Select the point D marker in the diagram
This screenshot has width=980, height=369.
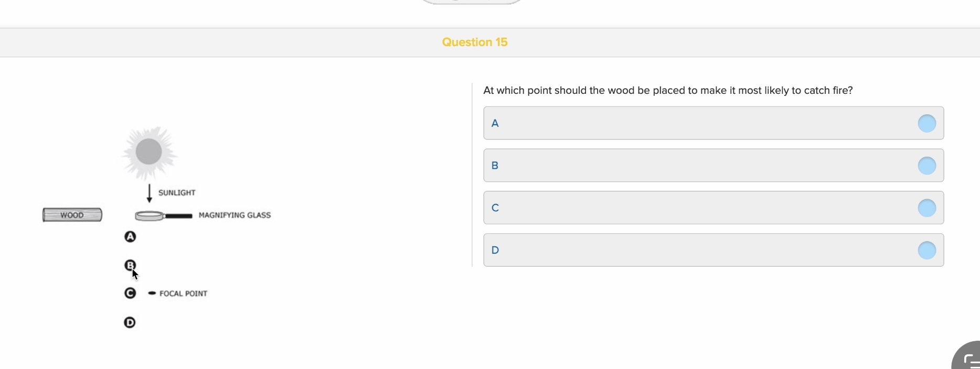(x=130, y=323)
